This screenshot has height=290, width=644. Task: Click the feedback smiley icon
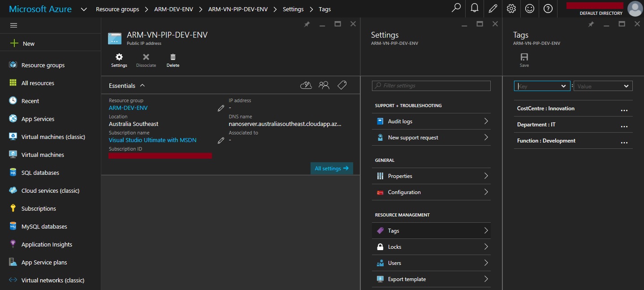click(x=530, y=9)
